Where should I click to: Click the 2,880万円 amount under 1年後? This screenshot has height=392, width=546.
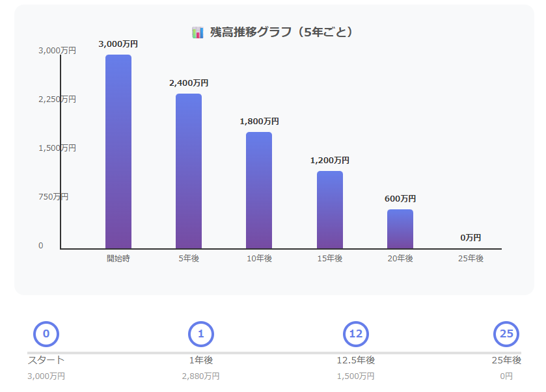click(201, 376)
